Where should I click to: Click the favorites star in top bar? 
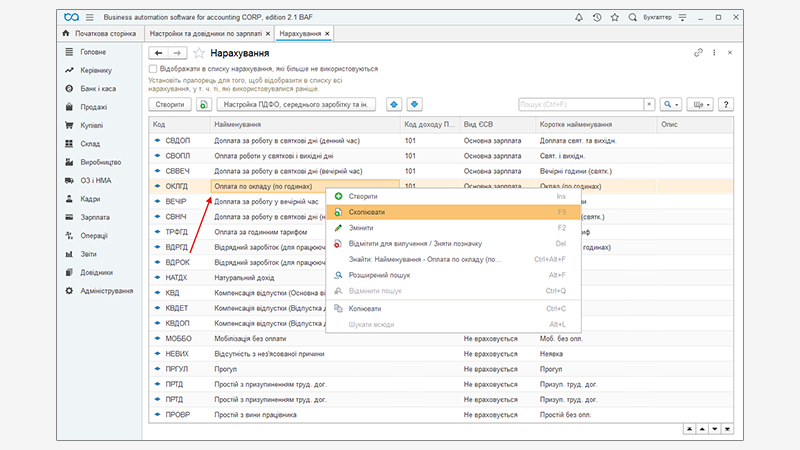click(615, 18)
